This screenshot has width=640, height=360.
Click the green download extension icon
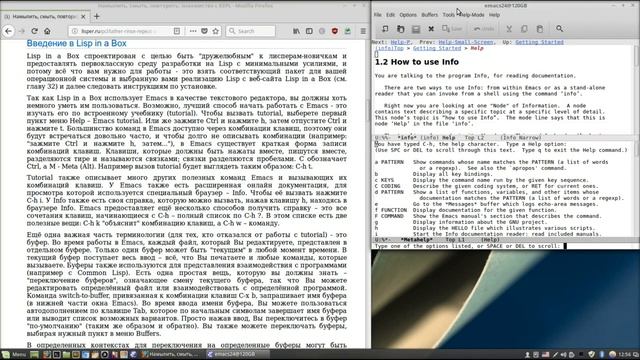(x=348, y=31)
